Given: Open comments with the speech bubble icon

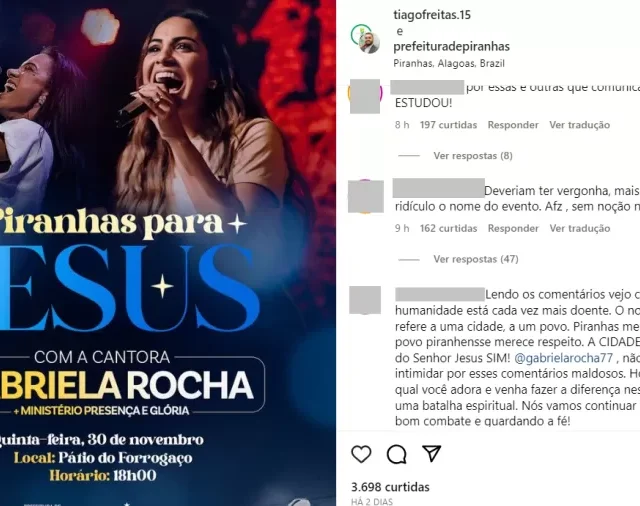Looking at the screenshot, I should (397, 454).
